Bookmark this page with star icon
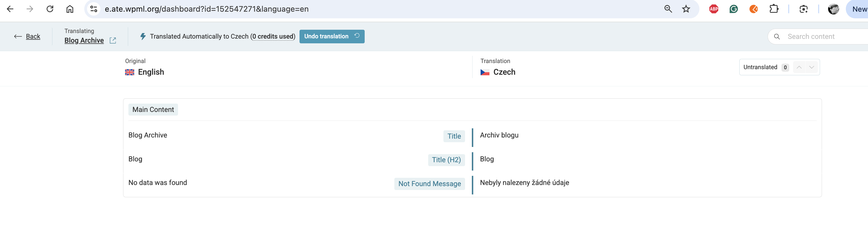 (686, 9)
